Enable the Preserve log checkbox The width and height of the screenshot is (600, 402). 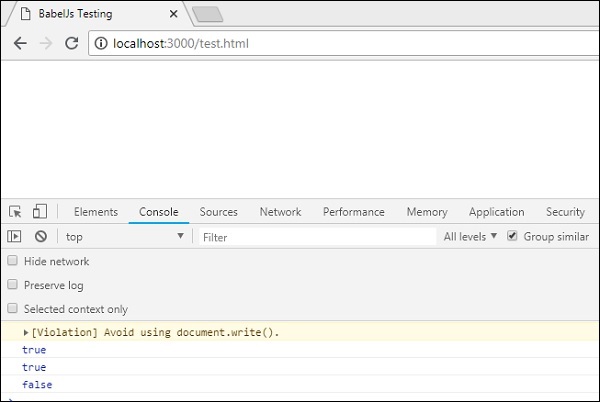tap(13, 285)
